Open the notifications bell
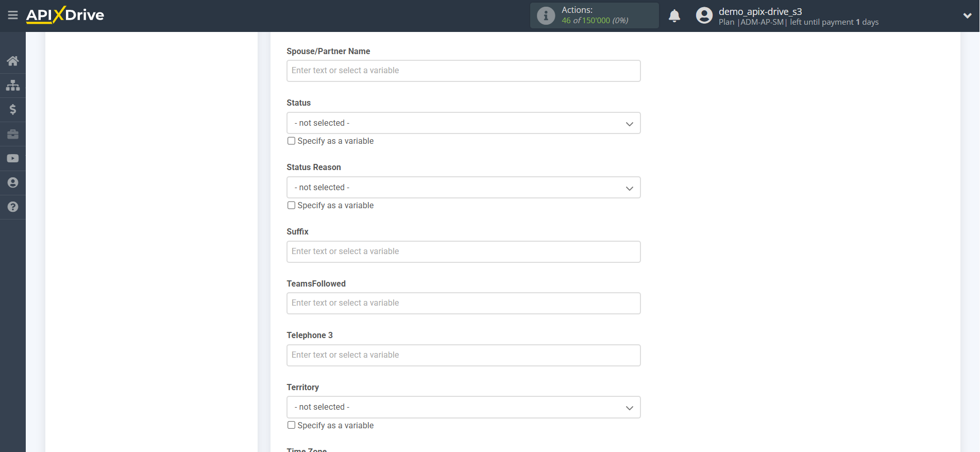 (x=674, y=16)
